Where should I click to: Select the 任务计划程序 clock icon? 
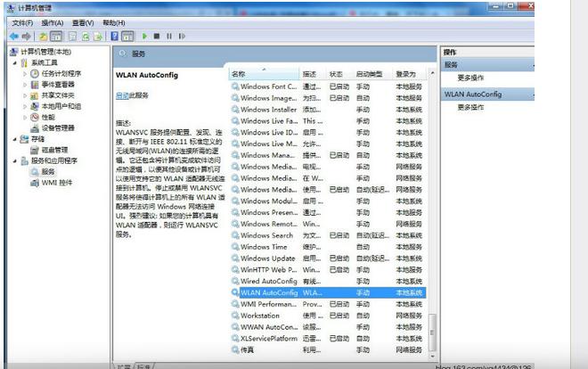[35, 73]
